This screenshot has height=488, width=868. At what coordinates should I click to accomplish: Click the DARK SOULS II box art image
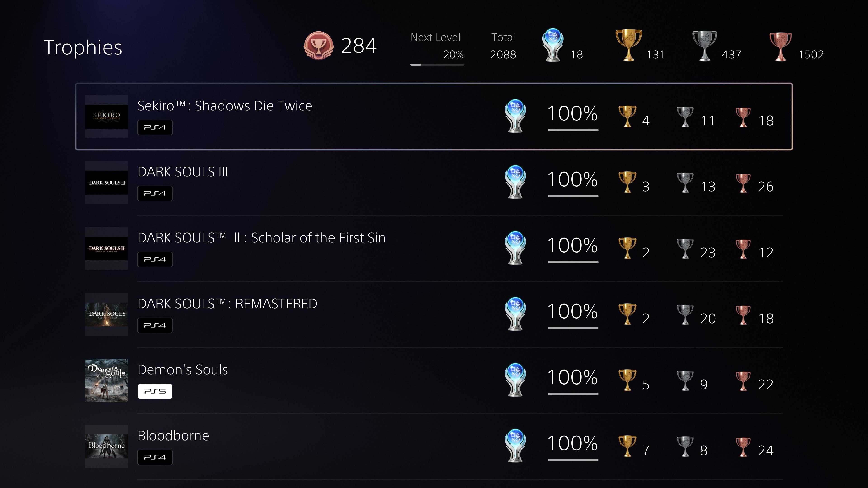pos(106,248)
